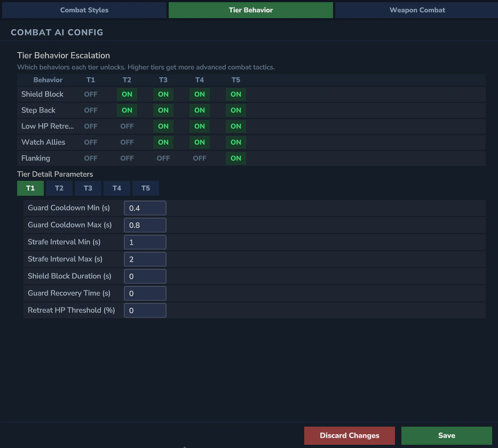Toggle Step Back for tier T2
Viewport: 498px width, 448px height.
tap(127, 110)
